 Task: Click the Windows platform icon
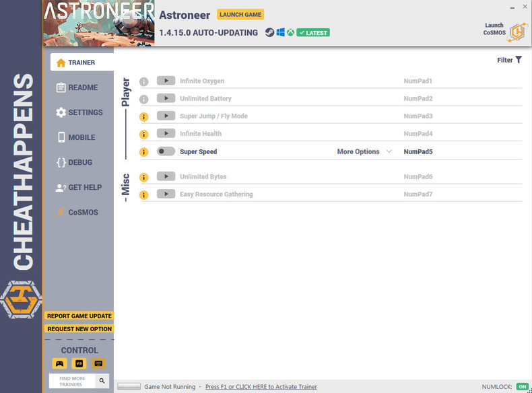(x=280, y=32)
